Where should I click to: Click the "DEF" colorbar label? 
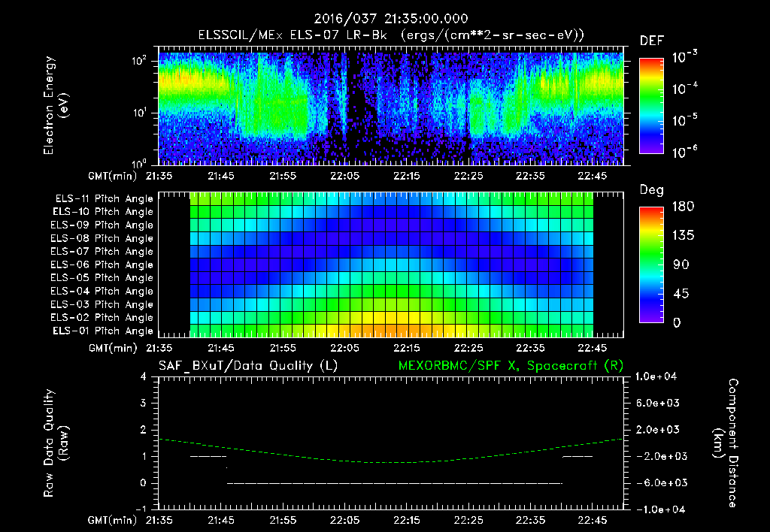pyautogui.click(x=652, y=41)
